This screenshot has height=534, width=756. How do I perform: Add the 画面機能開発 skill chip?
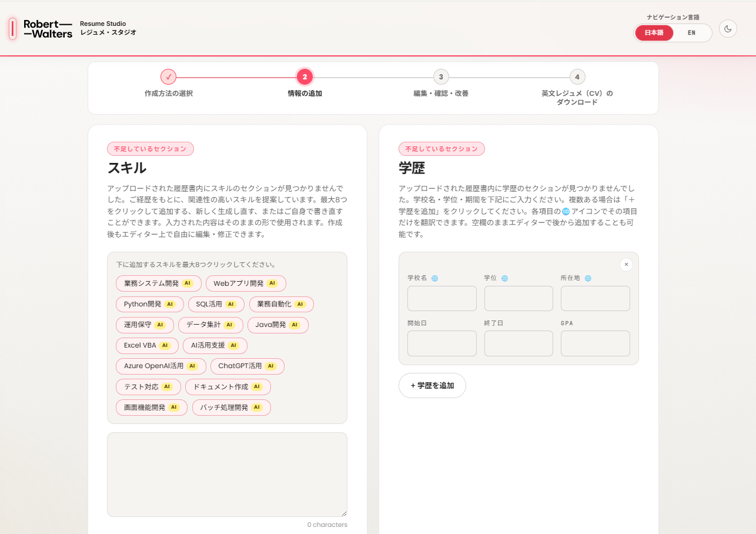tap(152, 408)
